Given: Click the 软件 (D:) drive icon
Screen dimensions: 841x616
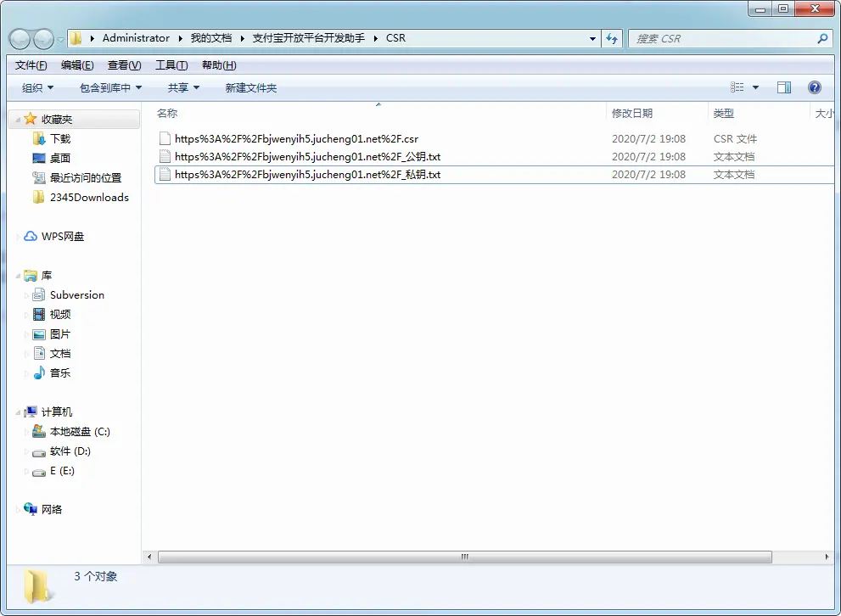Looking at the screenshot, I should tap(39, 453).
